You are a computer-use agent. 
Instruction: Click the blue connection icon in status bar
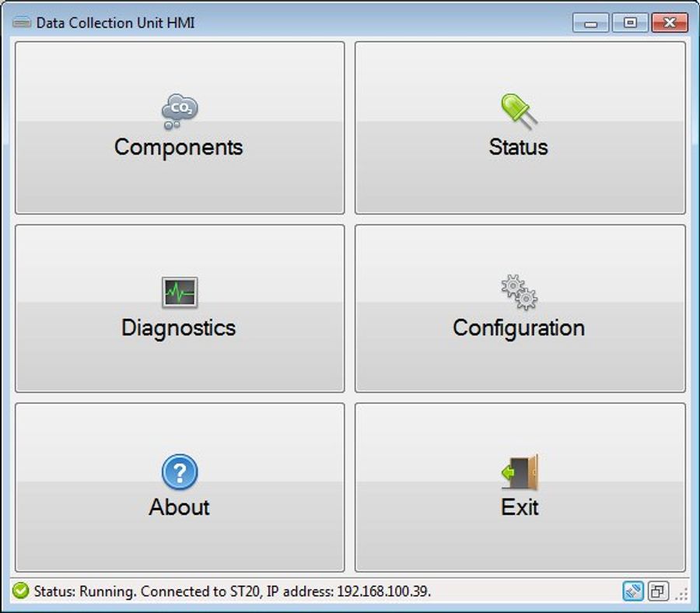633,591
